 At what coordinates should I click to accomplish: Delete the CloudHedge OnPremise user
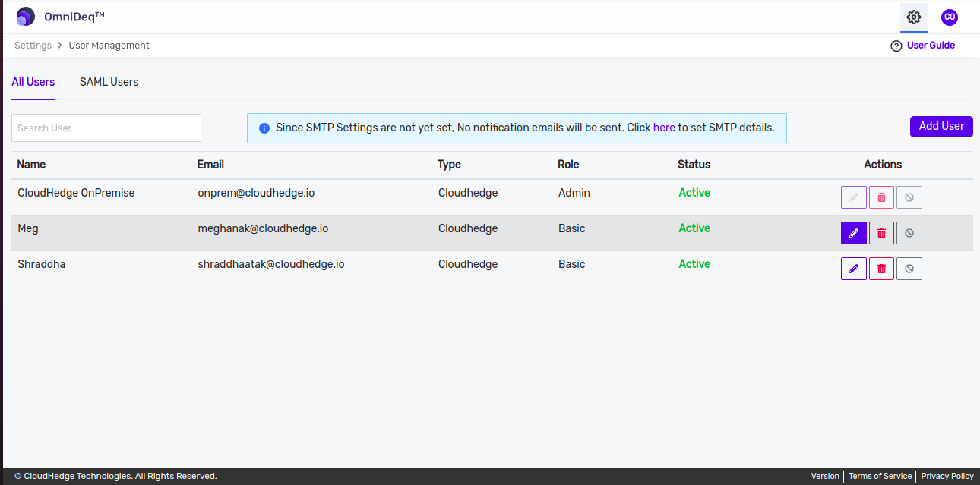point(881,197)
